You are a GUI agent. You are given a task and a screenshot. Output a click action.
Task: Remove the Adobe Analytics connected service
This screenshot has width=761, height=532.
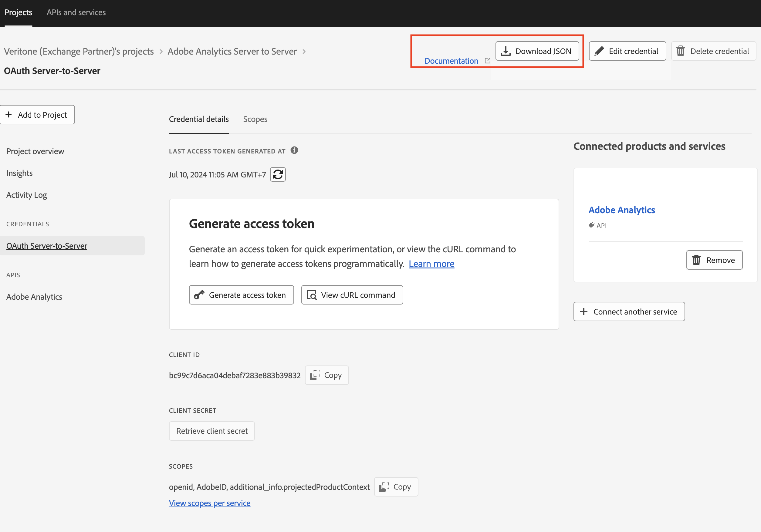point(714,260)
